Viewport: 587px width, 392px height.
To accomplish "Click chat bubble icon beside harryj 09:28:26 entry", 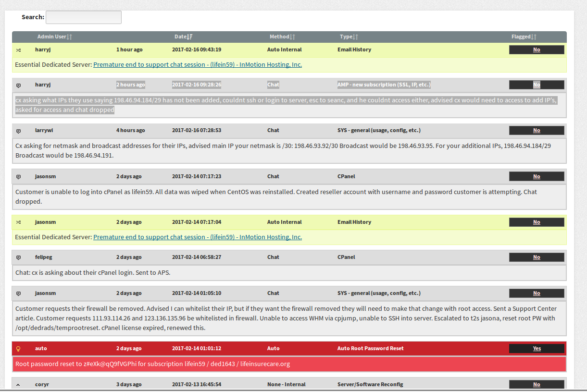I will [x=18, y=85].
